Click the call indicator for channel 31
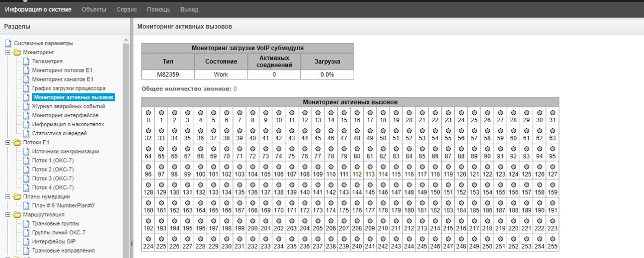This screenshot has height=258, width=644. pyautogui.click(x=552, y=113)
